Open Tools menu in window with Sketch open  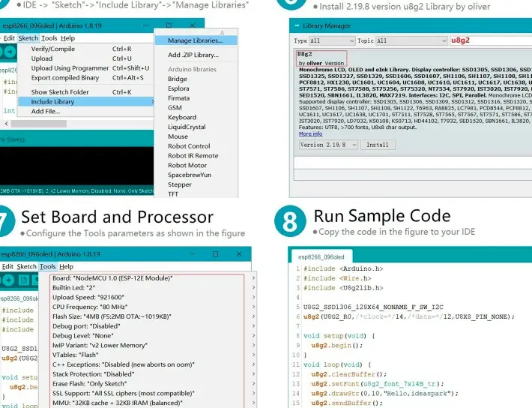pyautogui.click(x=49, y=38)
